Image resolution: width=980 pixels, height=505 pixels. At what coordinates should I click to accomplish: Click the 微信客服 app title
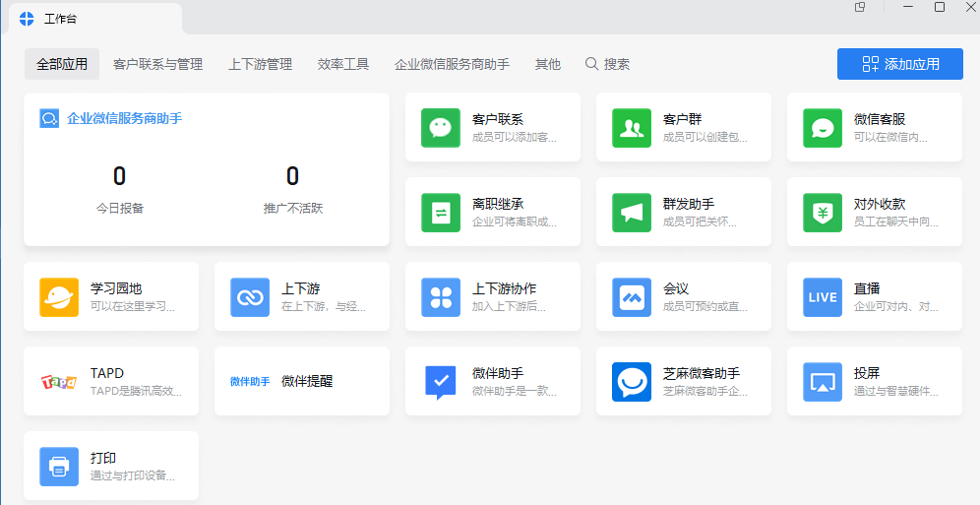[x=880, y=119]
